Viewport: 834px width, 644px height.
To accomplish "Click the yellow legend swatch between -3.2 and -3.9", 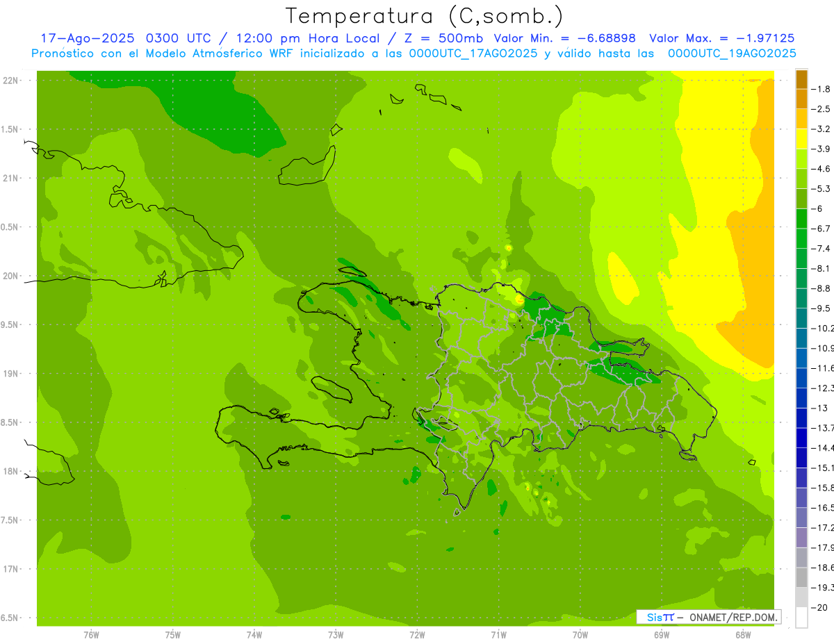I will pyautogui.click(x=801, y=138).
